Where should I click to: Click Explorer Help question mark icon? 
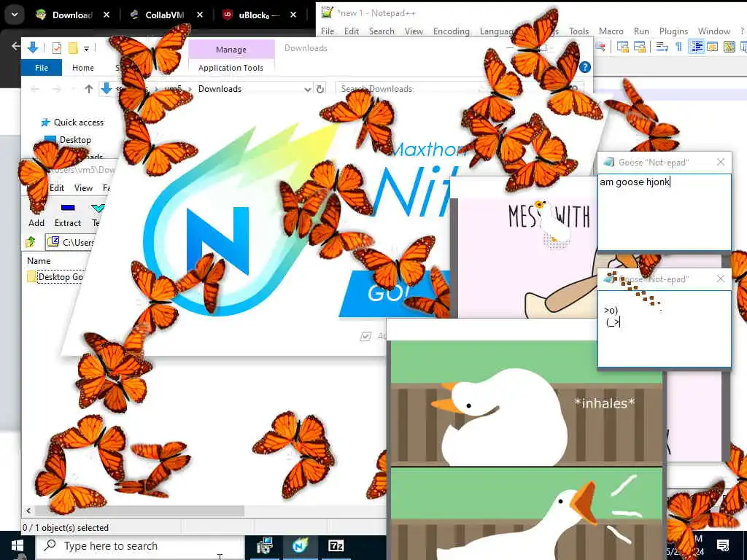[x=585, y=68]
